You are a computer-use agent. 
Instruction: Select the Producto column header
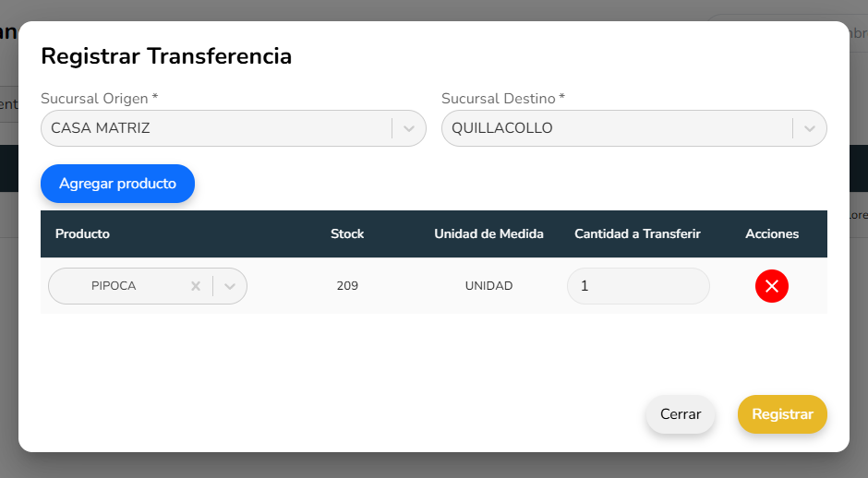[82, 233]
